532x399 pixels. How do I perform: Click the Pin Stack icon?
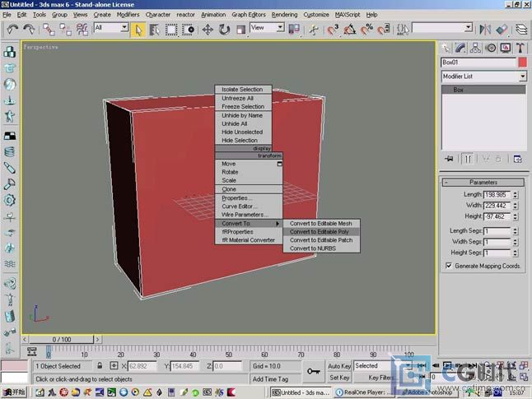coord(449,159)
